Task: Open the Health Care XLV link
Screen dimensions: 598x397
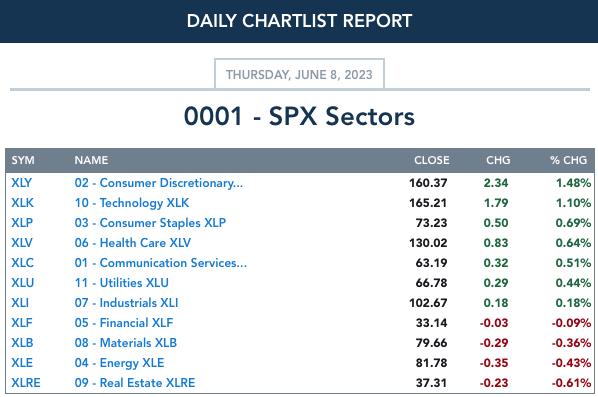Action: [x=133, y=243]
